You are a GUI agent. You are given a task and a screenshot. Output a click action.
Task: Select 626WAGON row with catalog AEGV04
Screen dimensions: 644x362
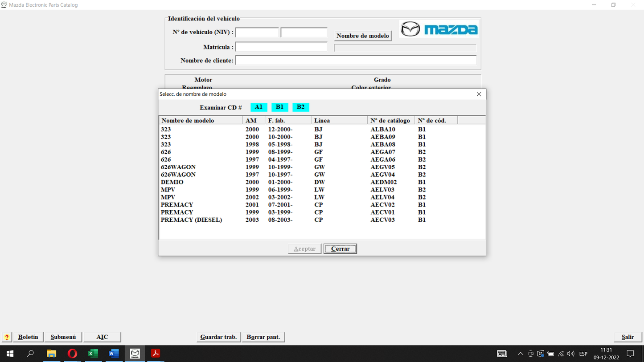pos(322,175)
